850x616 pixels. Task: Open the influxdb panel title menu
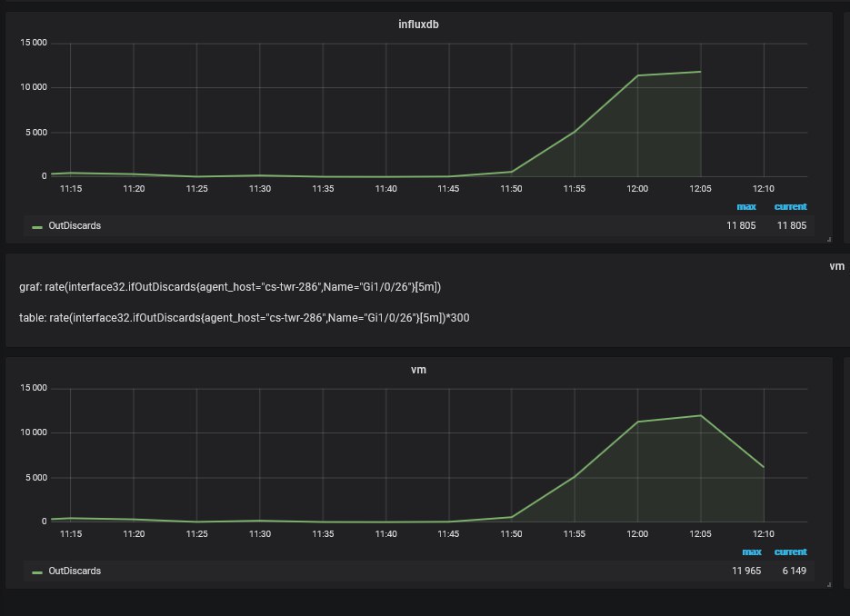[x=418, y=25]
